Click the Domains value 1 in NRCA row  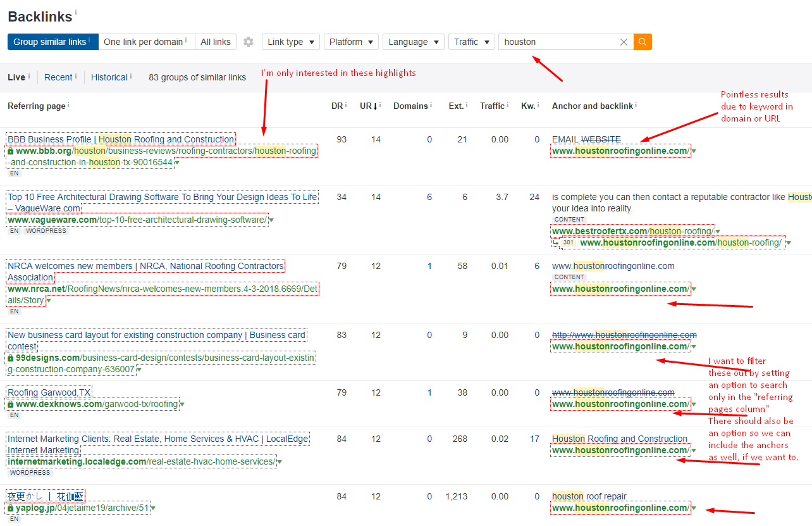[x=429, y=266]
